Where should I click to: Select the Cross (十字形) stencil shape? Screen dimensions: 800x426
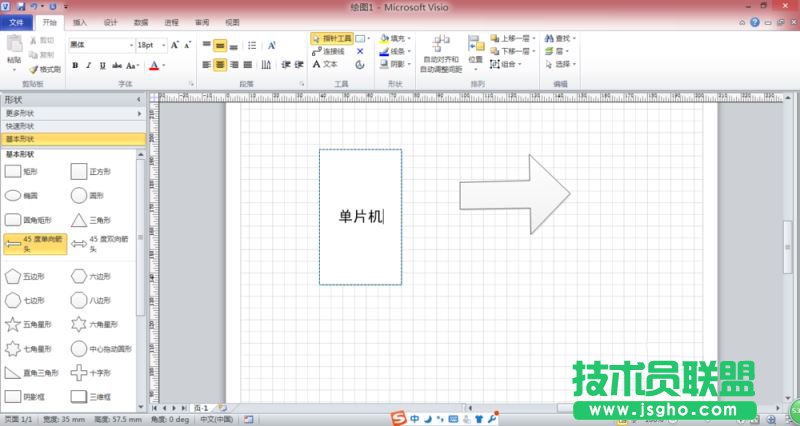[90, 372]
